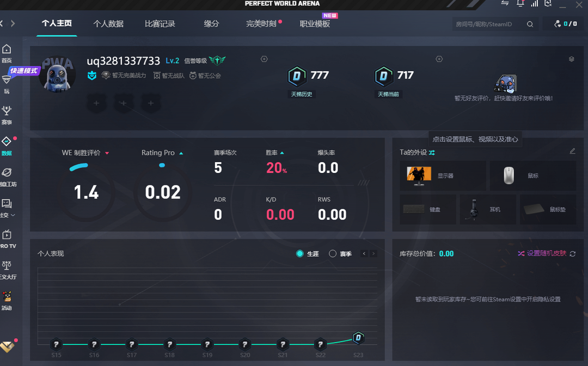The width and height of the screenshot is (588, 366).
Task: Click the layers icon in the profile card corner
Action: coord(572,59)
